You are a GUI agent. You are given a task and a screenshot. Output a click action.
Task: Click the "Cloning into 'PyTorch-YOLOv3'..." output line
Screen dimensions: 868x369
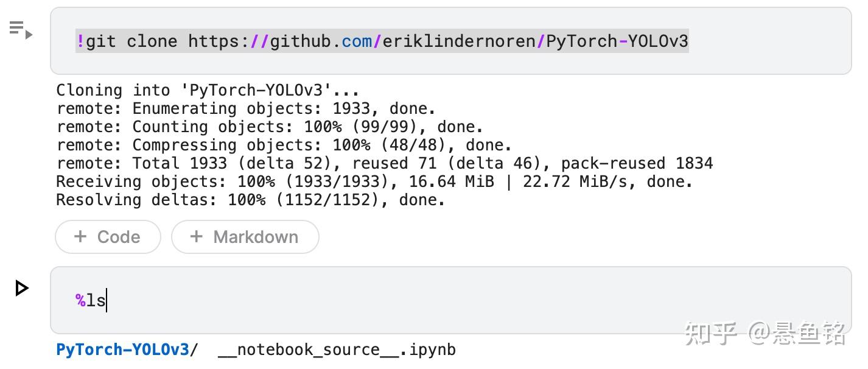tap(208, 91)
